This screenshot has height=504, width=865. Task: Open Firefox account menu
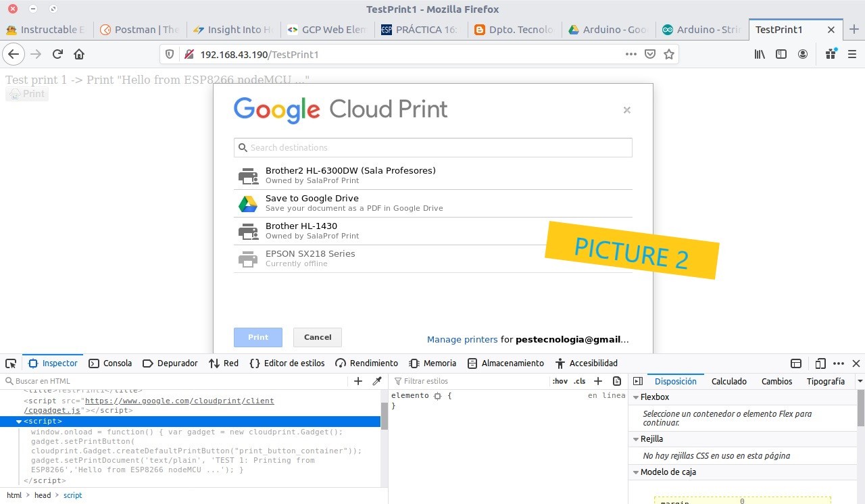click(803, 54)
